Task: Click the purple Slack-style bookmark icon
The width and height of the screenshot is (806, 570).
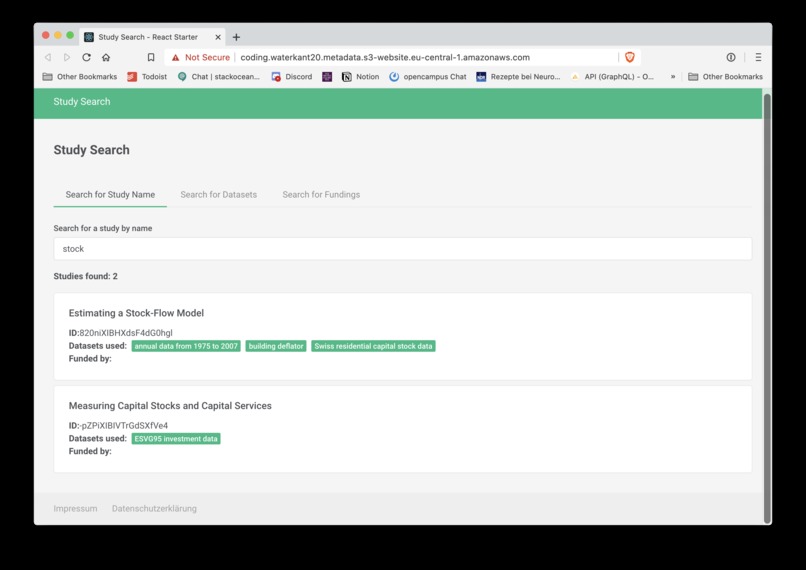Action: click(327, 77)
